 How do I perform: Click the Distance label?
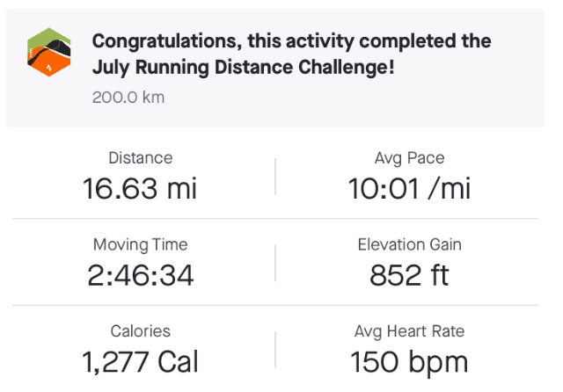coord(141,158)
